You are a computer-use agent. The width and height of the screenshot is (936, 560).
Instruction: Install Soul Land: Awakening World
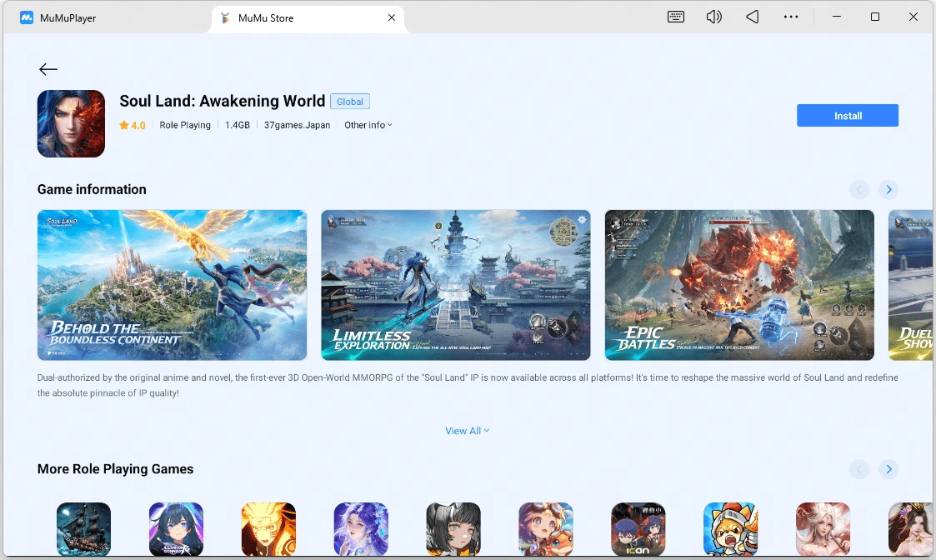point(848,116)
